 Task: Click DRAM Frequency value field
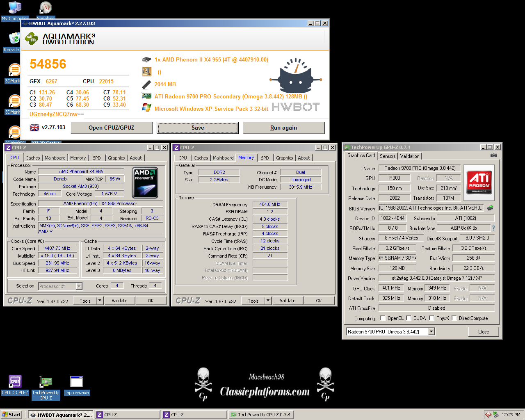click(x=270, y=204)
